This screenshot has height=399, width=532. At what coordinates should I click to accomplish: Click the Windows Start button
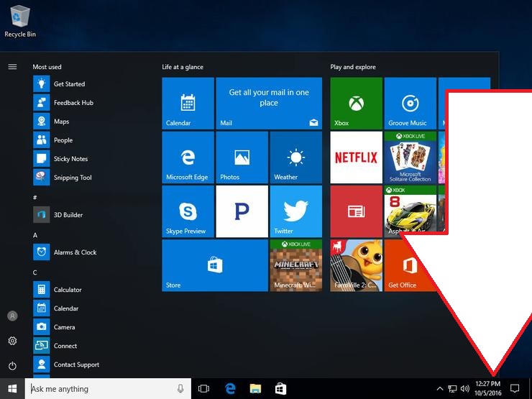pyautogui.click(x=12, y=389)
